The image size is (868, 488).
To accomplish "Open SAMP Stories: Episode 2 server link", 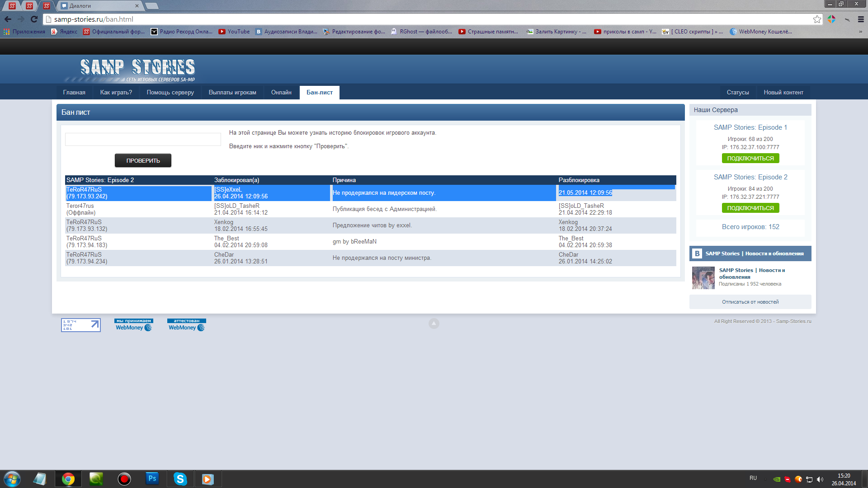I will 750,177.
